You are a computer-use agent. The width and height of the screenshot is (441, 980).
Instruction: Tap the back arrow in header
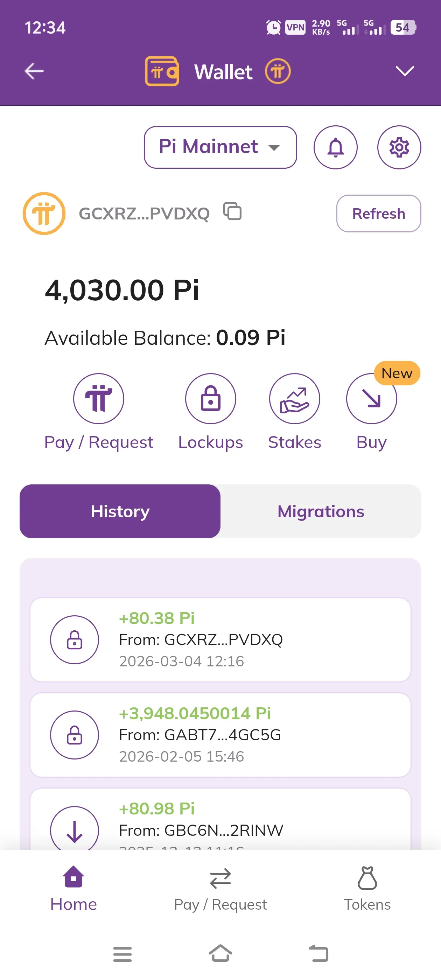[34, 71]
